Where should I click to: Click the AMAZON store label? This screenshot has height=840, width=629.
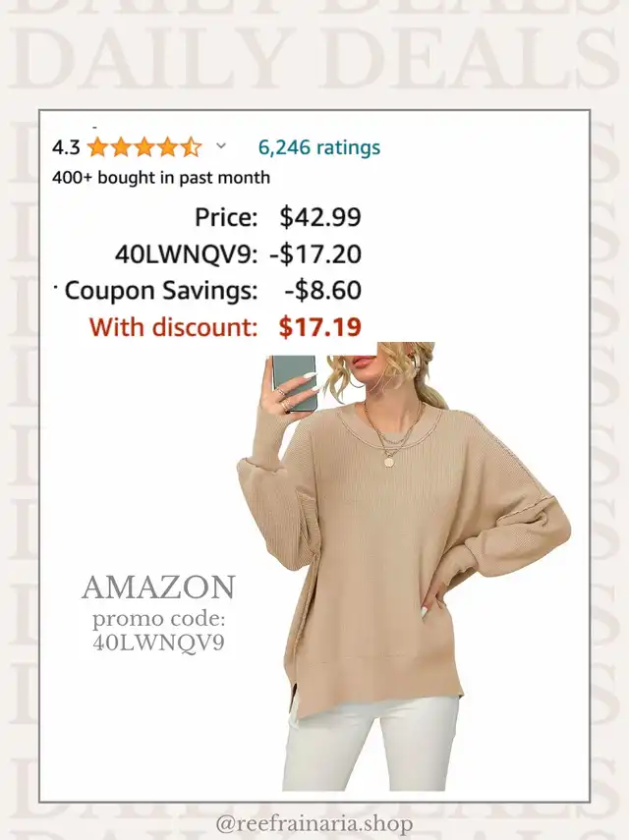click(x=158, y=588)
